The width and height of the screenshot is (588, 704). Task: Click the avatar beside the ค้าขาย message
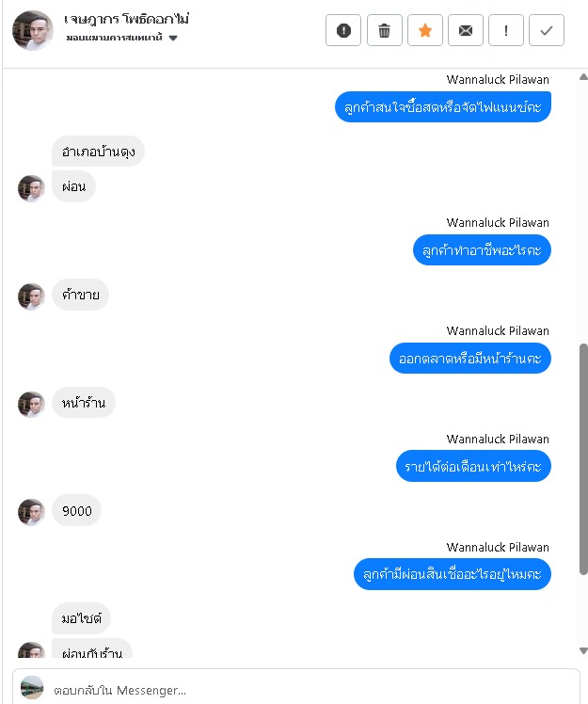click(31, 296)
